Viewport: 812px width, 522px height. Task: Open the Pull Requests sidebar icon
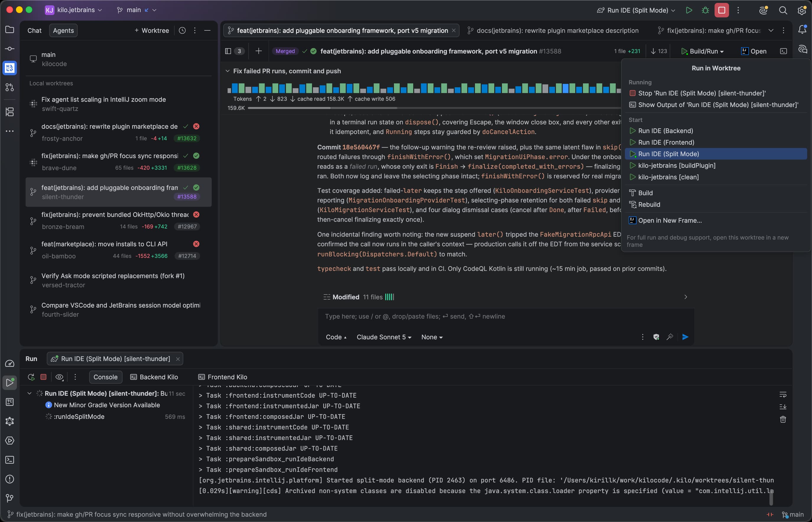click(9, 87)
